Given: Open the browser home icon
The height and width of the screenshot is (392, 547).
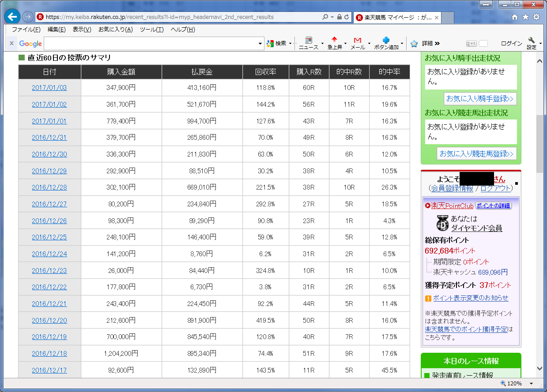Looking at the screenshot, I should (x=515, y=17).
